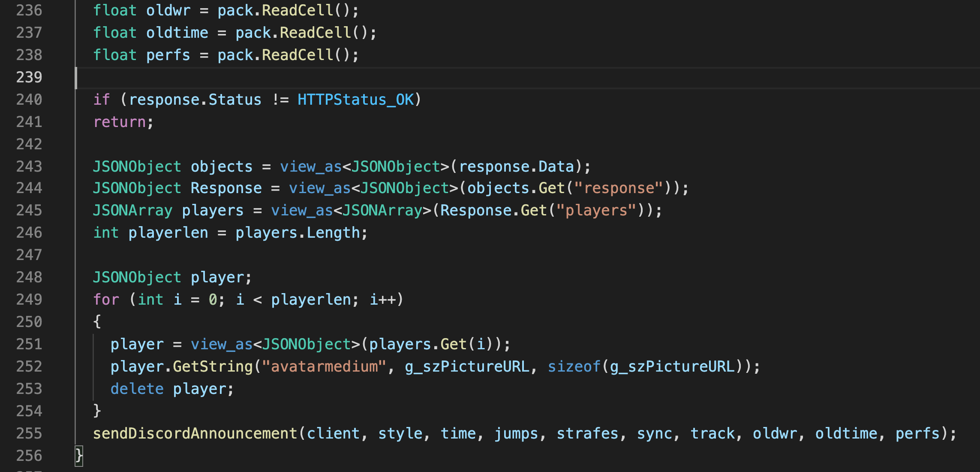Click the closing brace on line 254

[96, 411]
